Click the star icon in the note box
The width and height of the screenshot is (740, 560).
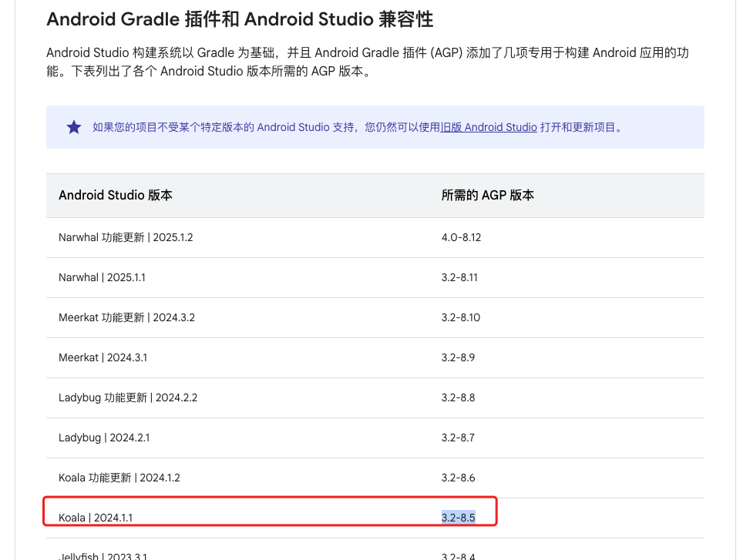click(74, 127)
